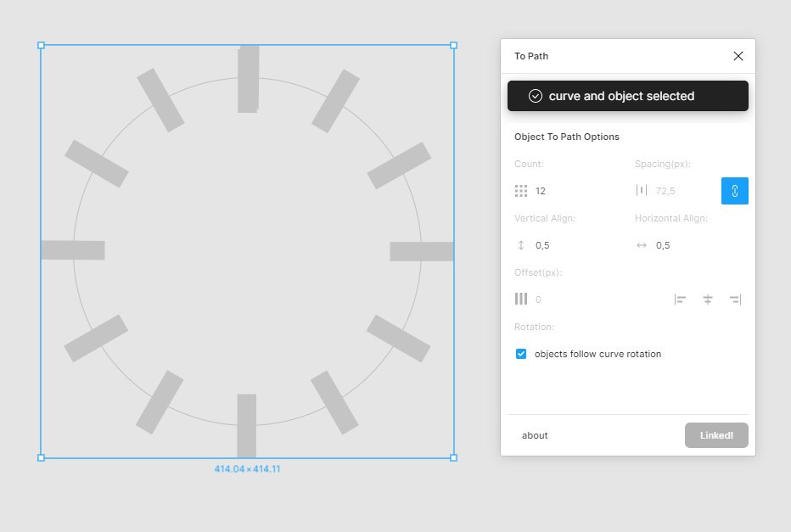Click the Offset bars icon

point(521,299)
